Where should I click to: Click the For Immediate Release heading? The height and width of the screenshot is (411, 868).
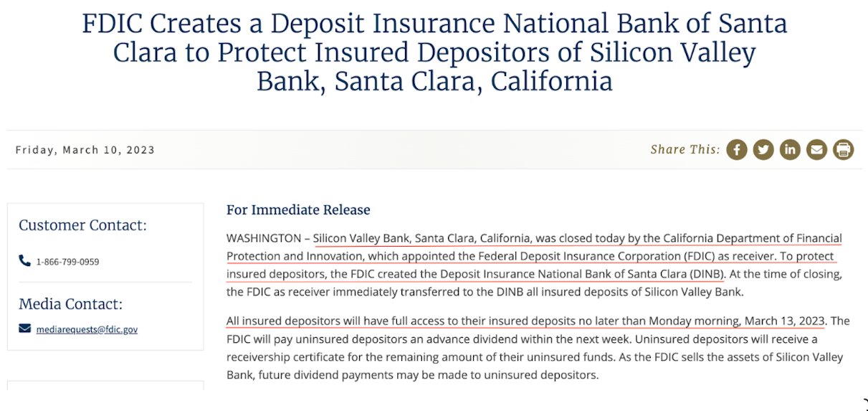pyautogui.click(x=298, y=210)
